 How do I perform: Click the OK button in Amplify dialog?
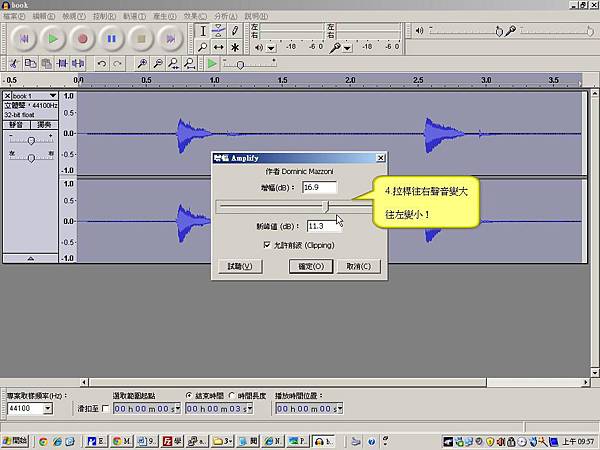[x=311, y=266]
